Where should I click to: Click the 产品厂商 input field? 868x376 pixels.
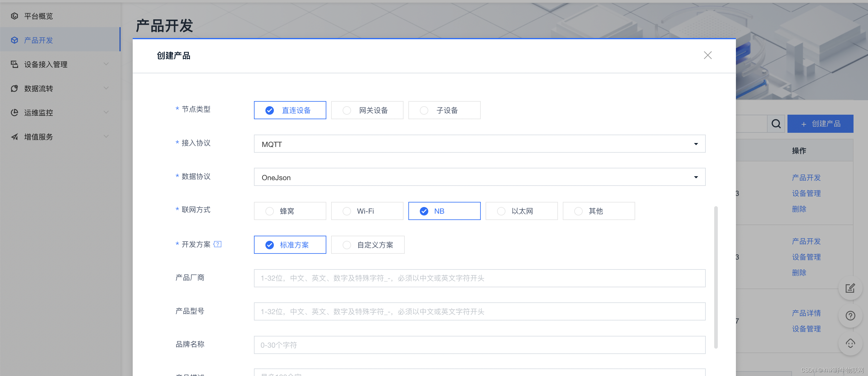pos(479,278)
